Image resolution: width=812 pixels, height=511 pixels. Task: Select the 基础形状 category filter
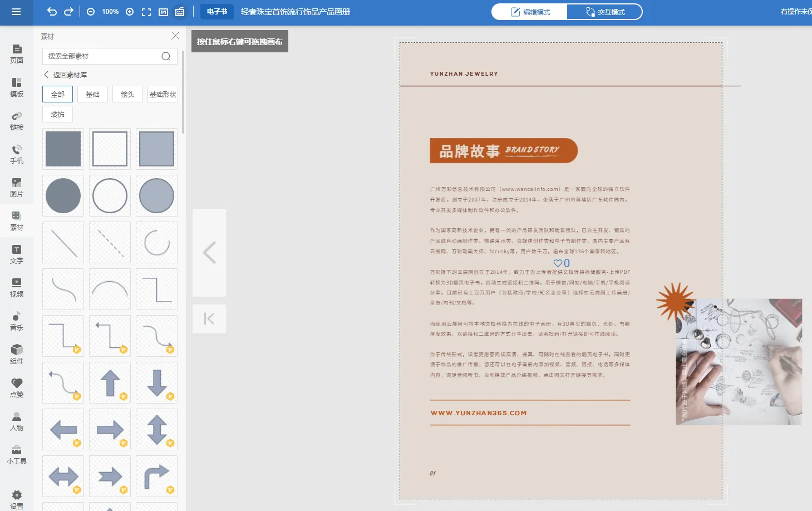coord(163,95)
